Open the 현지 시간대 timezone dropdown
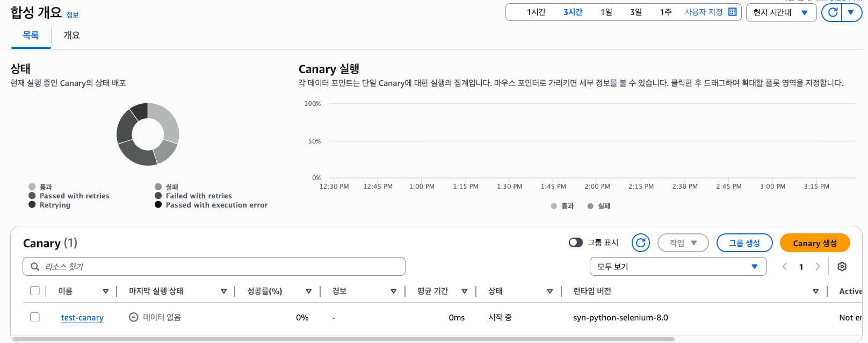This screenshot has width=868, height=343. pos(781,12)
